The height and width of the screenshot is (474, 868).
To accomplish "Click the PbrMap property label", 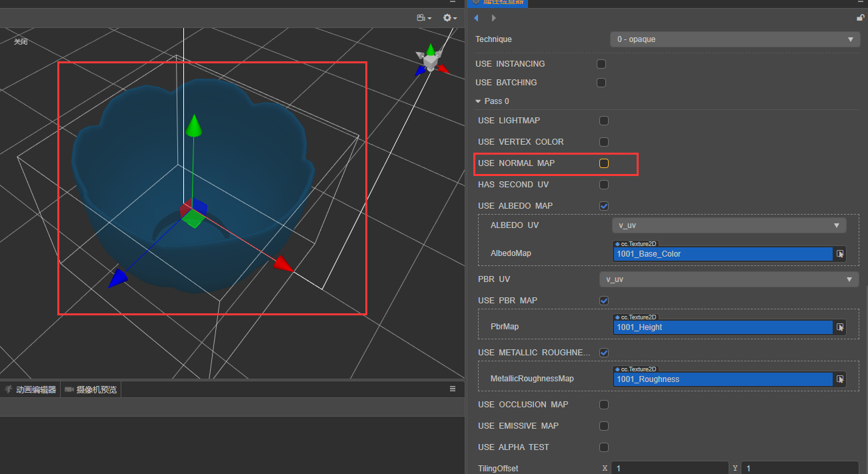I will pyautogui.click(x=505, y=327).
